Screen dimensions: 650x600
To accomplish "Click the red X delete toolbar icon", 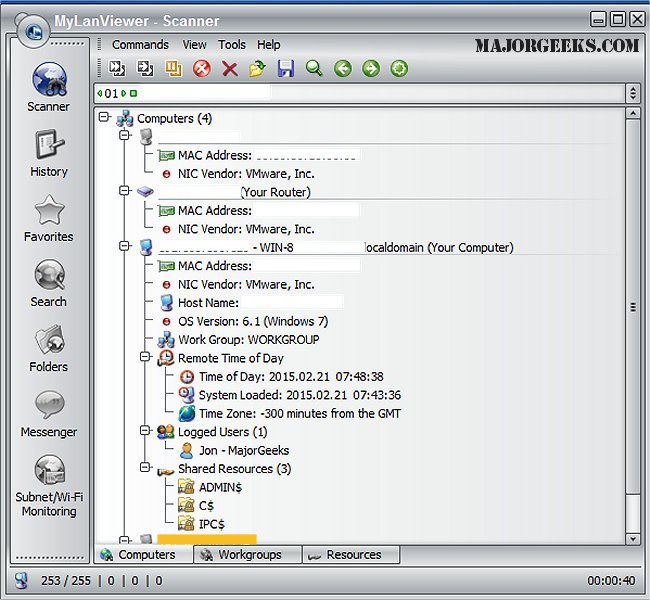I will [229, 69].
